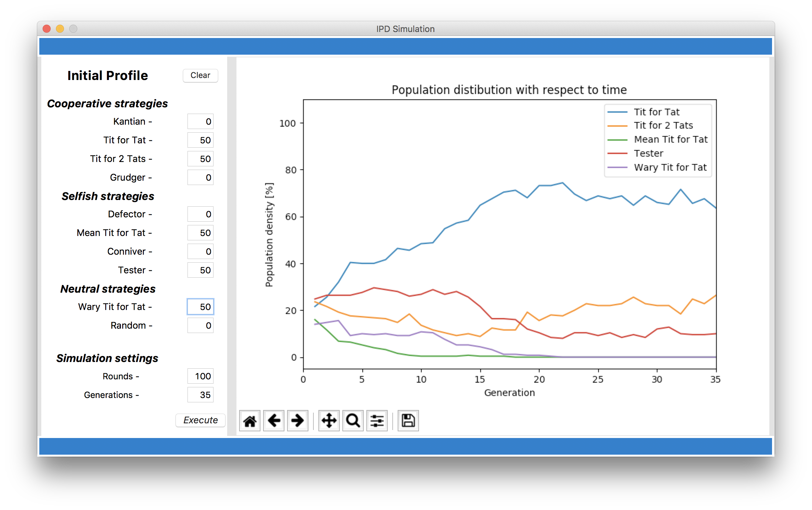Select the Tit for Tat input field
812x510 pixels.
coord(200,140)
